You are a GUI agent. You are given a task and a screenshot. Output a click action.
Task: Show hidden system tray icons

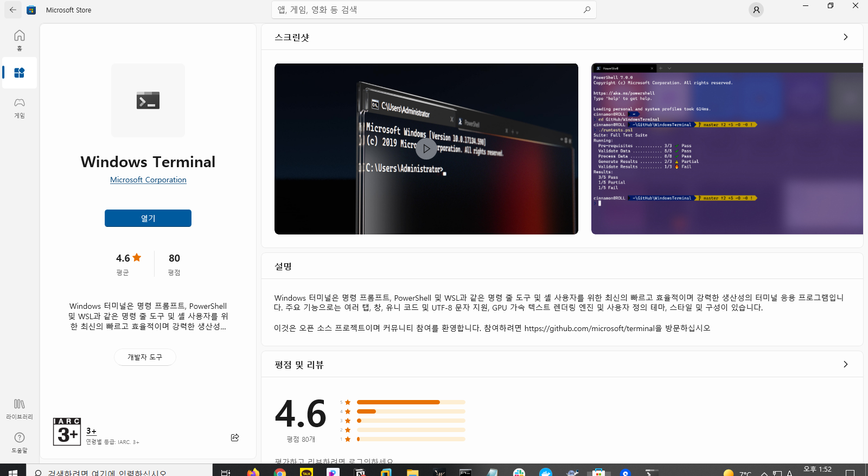tap(764, 473)
